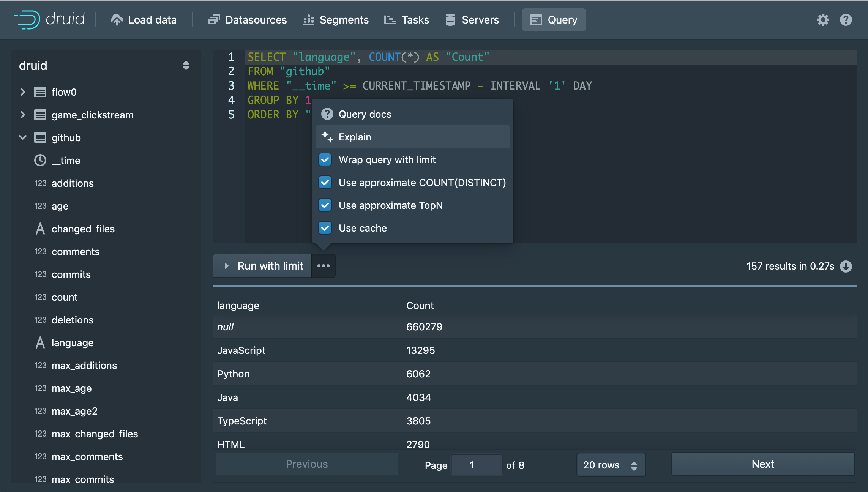Open settings gear menu
The height and width of the screenshot is (492, 868).
click(x=823, y=20)
